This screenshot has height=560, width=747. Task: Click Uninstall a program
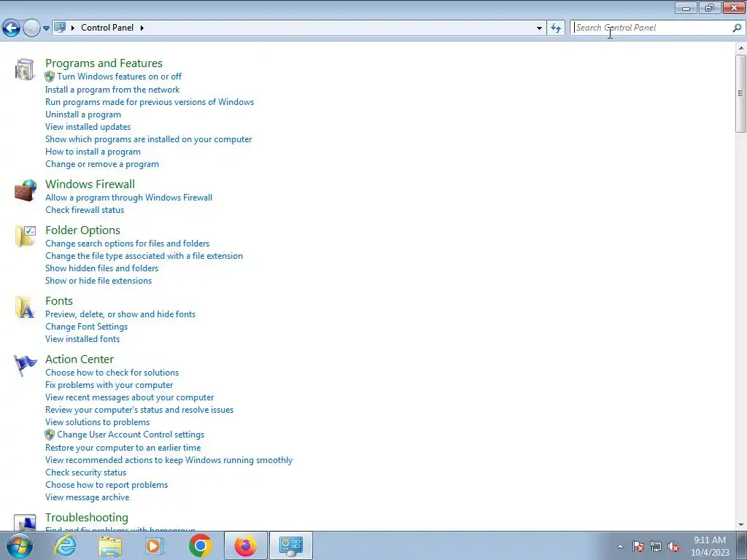pos(83,114)
